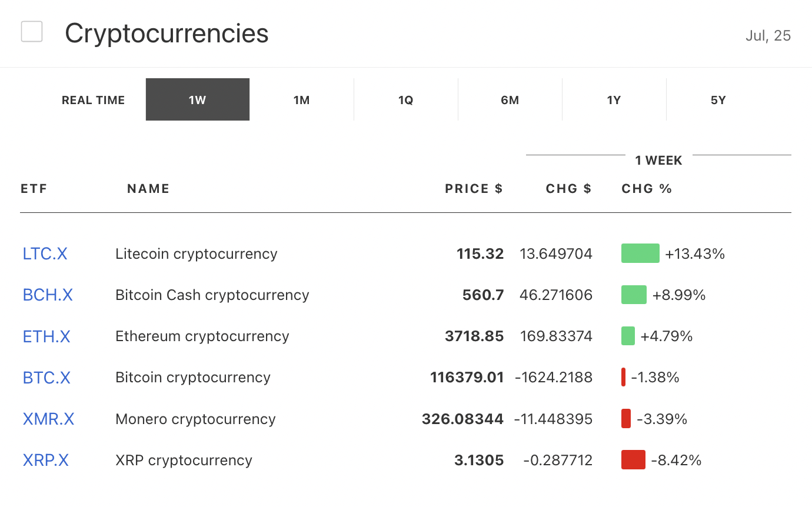The image size is (812, 507).
Task: Click the red bar in BTC.X row
Action: (623, 377)
